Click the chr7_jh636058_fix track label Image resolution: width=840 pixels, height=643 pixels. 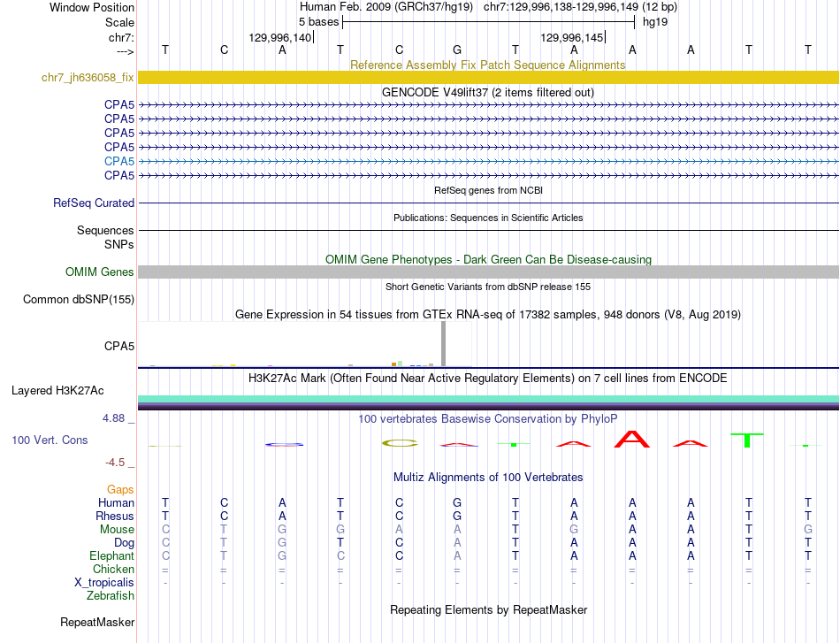pyautogui.click(x=88, y=77)
